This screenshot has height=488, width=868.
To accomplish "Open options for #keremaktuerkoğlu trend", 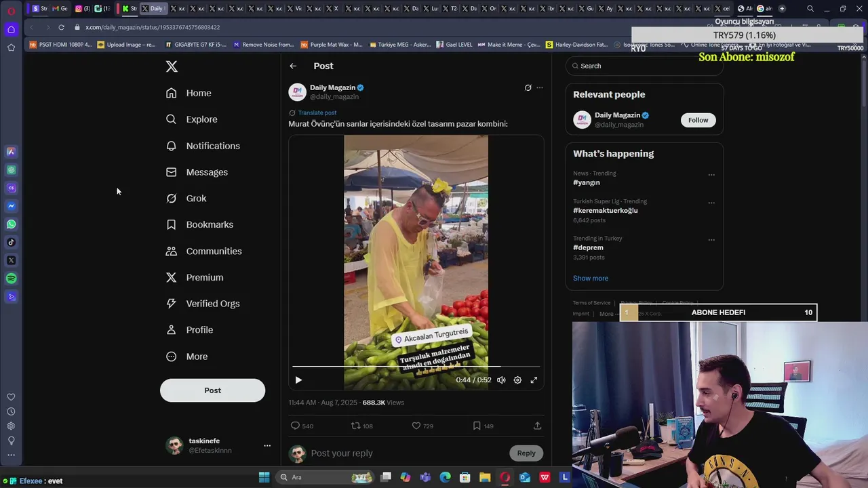I will pos(711,203).
